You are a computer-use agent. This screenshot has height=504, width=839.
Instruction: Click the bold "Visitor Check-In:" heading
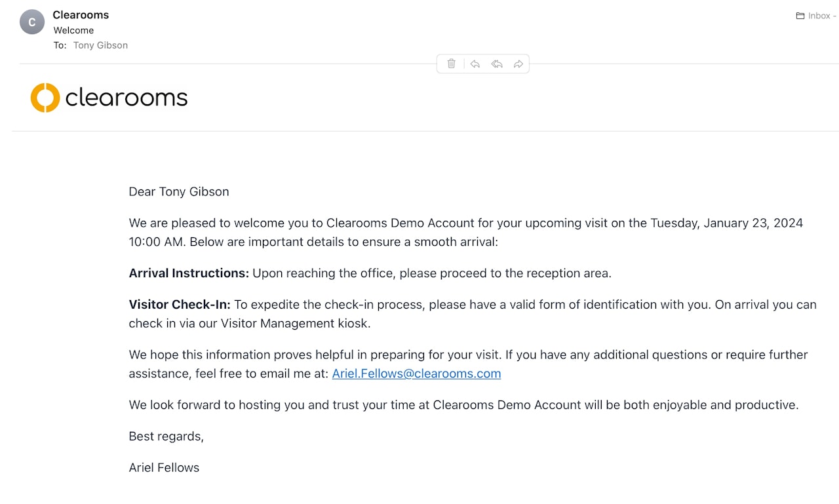point(180,305)
